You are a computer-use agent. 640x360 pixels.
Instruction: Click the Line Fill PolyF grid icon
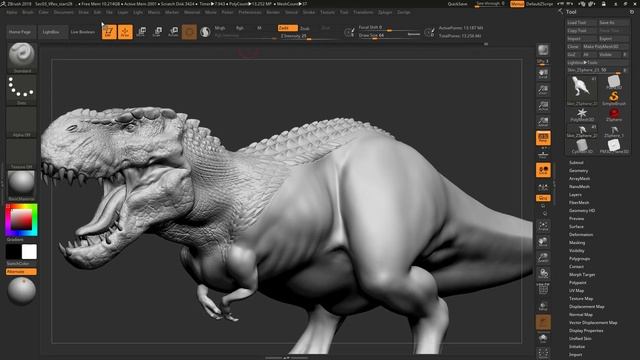point(543,289)
